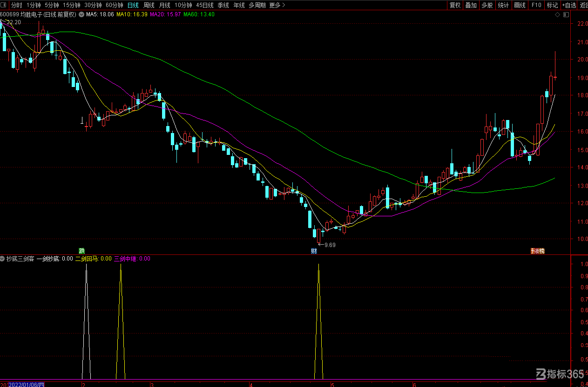This screenshot has width=588, height=387.
Task: Click the 一剑抄底: 0.00 label
Action: 55,259
